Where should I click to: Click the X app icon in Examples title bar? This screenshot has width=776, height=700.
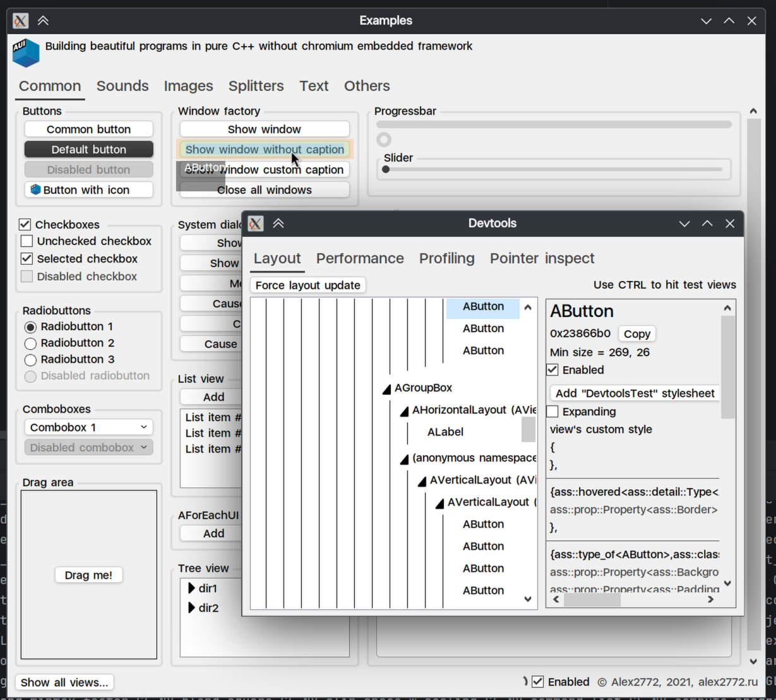(x=20, y=21)
